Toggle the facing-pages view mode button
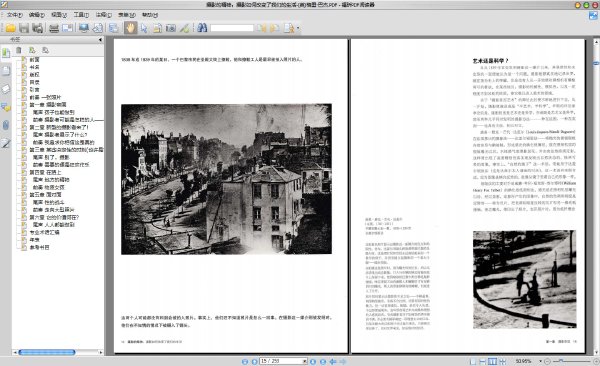Image resolution: width=600 pixels, height=366 pixels. (x=493, y=361)
